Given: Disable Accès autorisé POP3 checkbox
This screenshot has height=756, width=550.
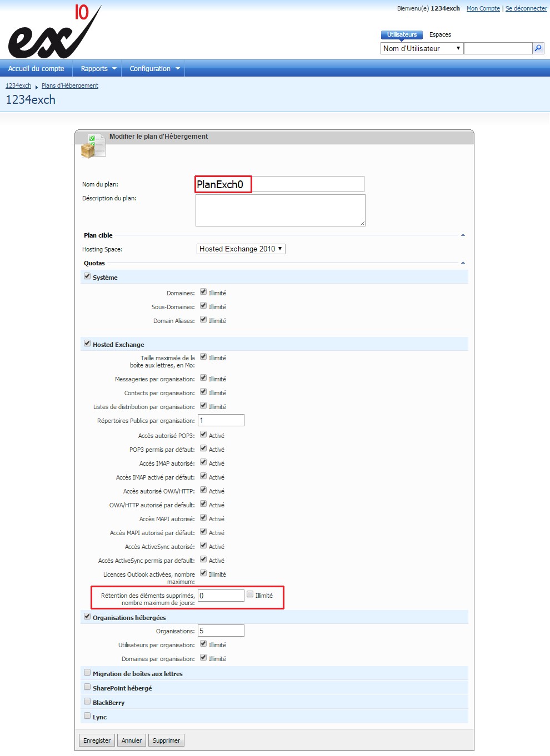Looking at the screenshot, I should pos(203,435).
